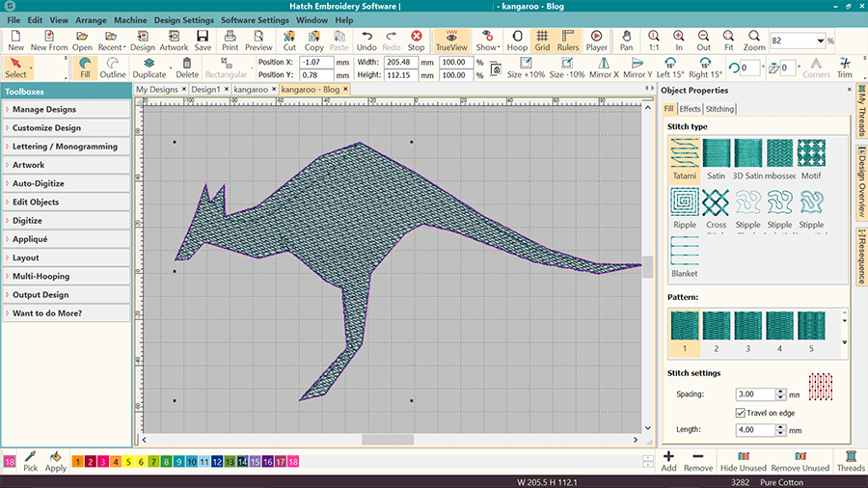Click the Hoop icon in toolbar
Image resolution: width=868 pixels, height=488 pixels.
[517, 40]
